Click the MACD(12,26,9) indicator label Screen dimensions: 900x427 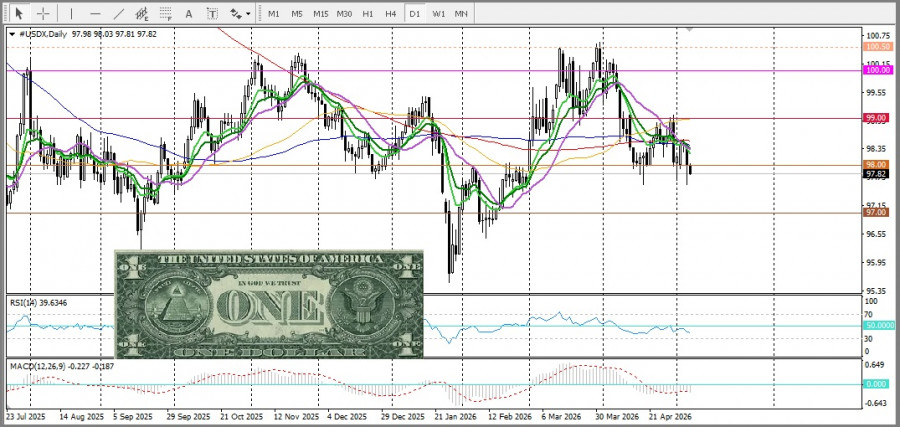pos(60,366)
